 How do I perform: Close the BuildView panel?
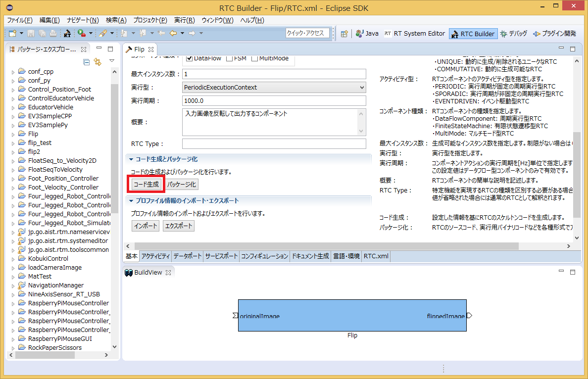(x=168, y=273)
